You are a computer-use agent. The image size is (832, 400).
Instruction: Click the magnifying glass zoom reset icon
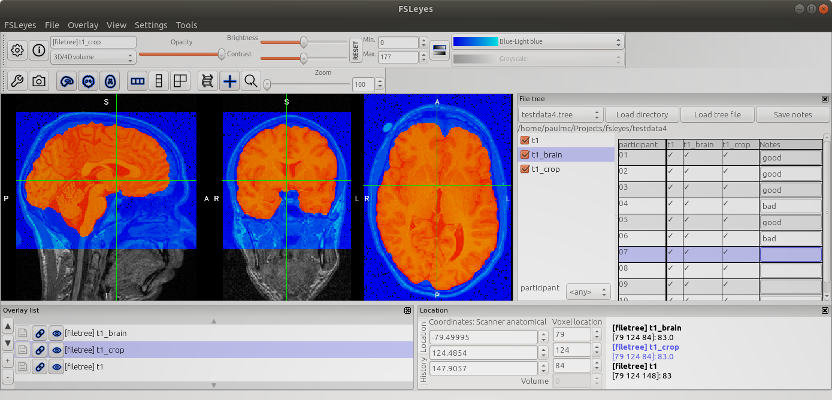(250, 81)
